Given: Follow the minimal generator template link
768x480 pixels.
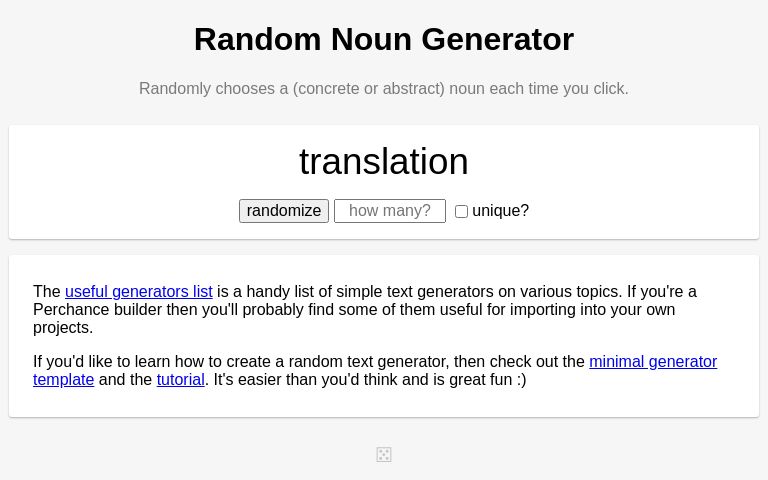Looking at the screenshot, I should tap(652, 362).
